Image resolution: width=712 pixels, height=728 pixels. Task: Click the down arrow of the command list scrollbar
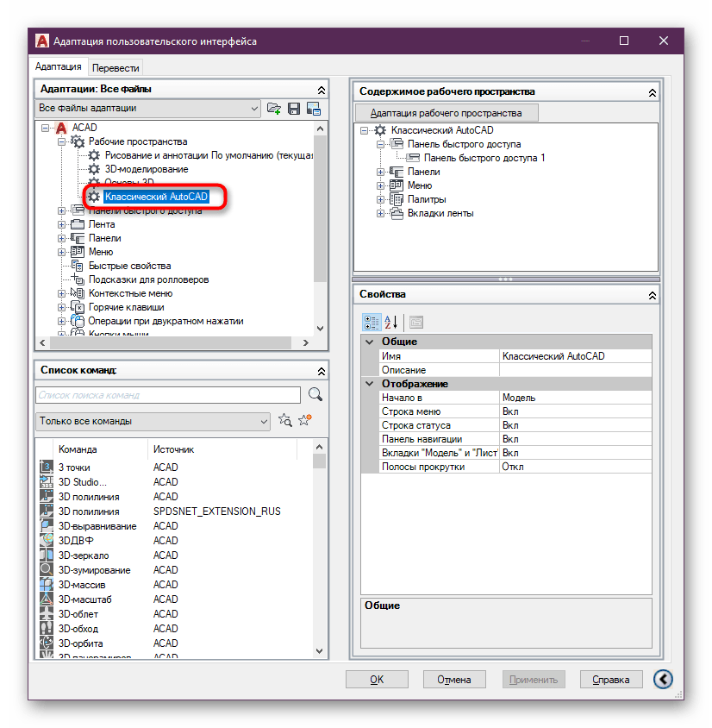[319, 651]
